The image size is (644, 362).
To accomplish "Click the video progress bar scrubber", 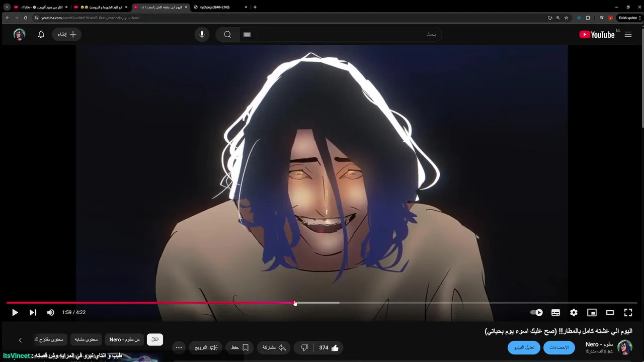I will click(x=295, y=303).
